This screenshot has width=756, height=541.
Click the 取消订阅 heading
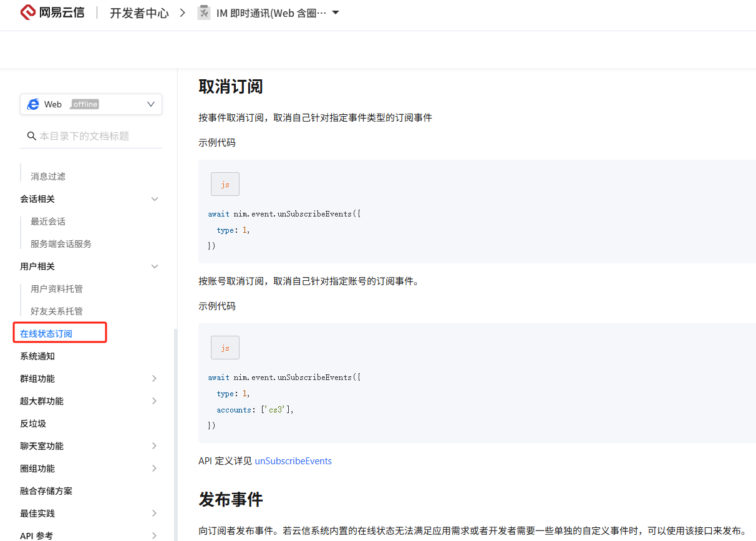(x=231, y=86)
